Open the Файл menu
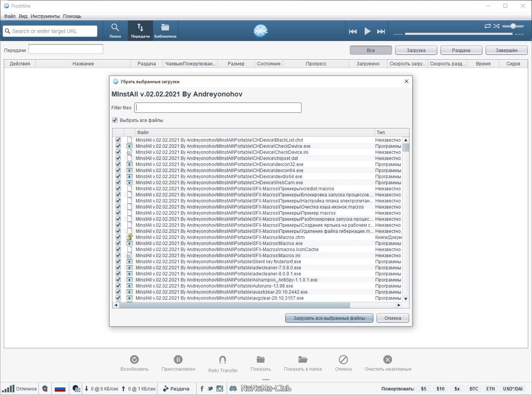The image size is (532, 395). point(10,16)
